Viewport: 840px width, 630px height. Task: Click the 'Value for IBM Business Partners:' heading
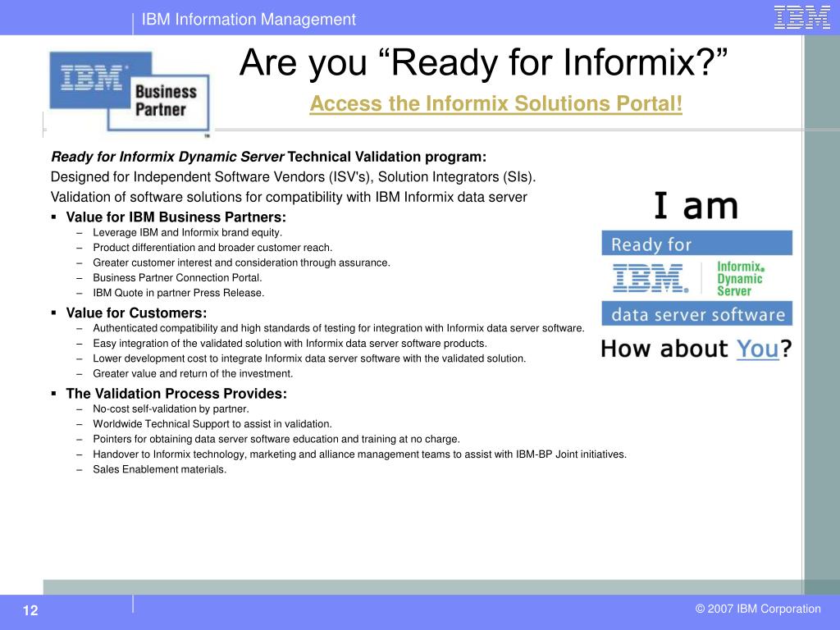pos(176,217)
